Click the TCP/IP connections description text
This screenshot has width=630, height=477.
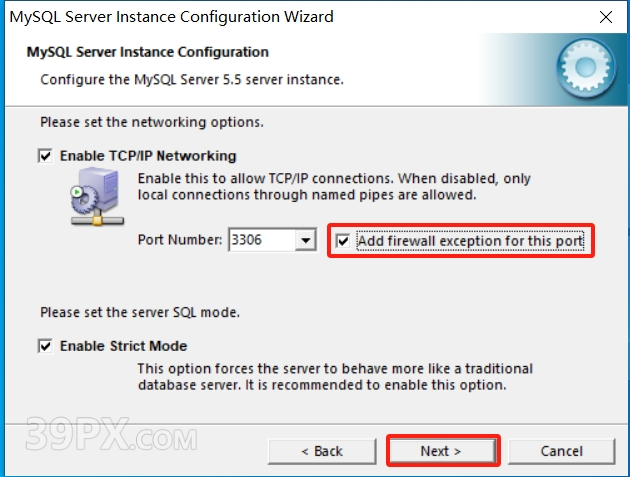[x=334, y=187]
